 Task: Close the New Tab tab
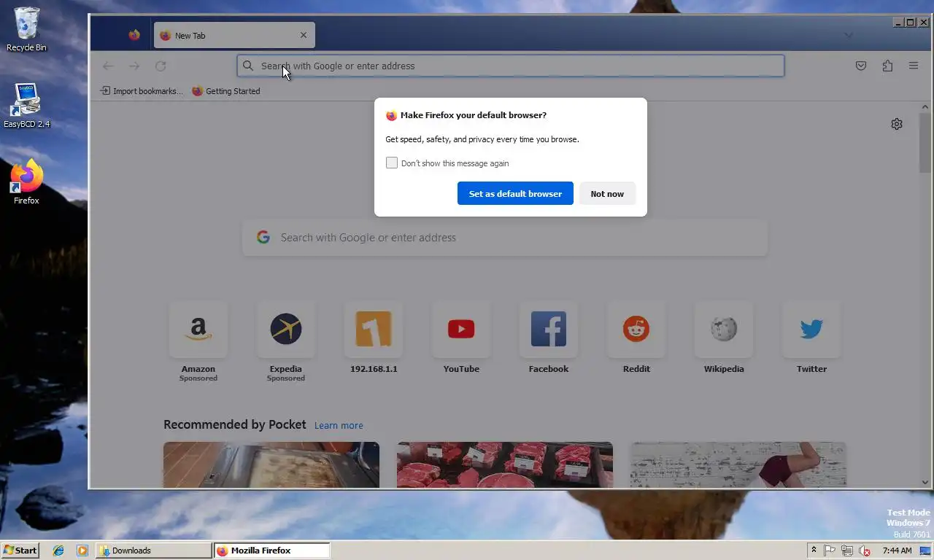coord(304,35)
